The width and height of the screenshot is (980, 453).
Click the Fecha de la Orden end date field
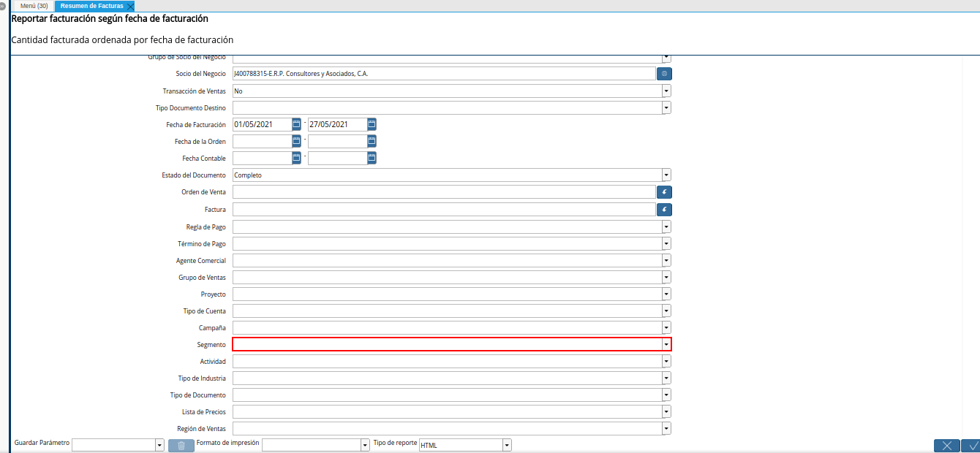pos(336,141)
